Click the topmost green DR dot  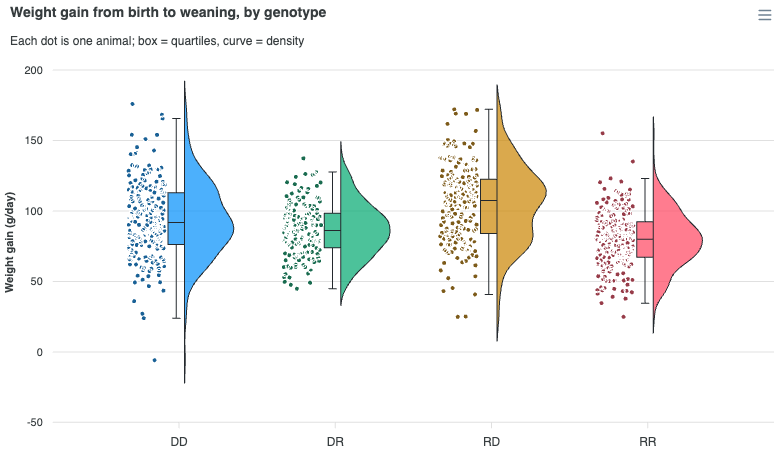(303, 158)
